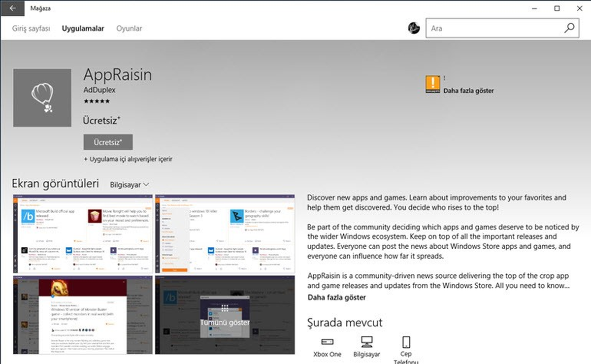Open the Borders geography screenshot
The height and width of the screenshot is (364, 591).
tap(225, 234)
